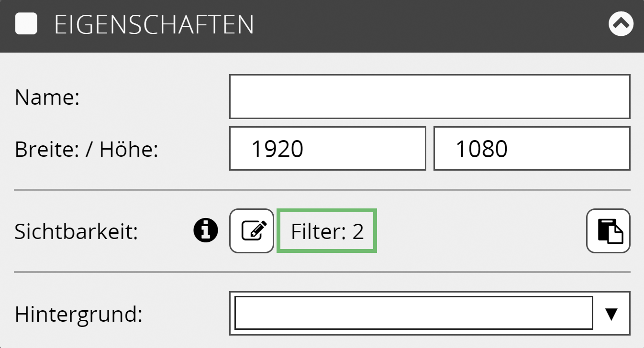The width and height of the screenshot is (644, 348).
Task: Toggle the checkbox in the Eigenschaften header
Action: coord(26,24)
